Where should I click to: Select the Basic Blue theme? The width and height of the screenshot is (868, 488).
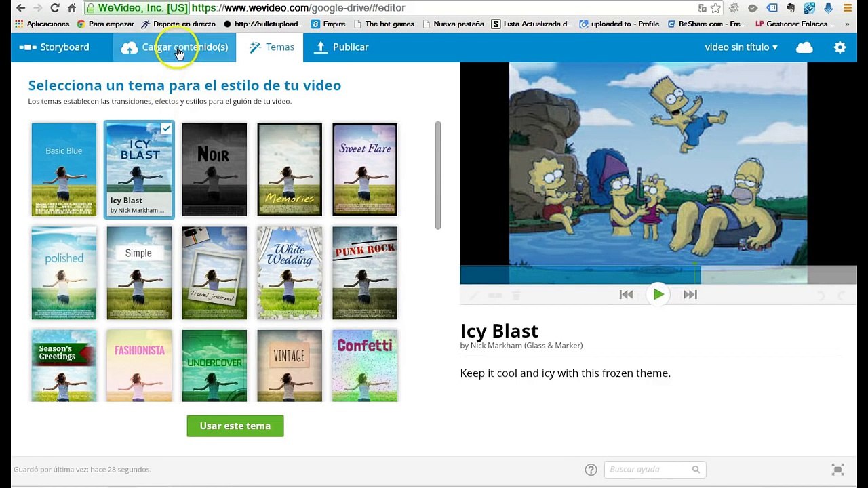64,169
